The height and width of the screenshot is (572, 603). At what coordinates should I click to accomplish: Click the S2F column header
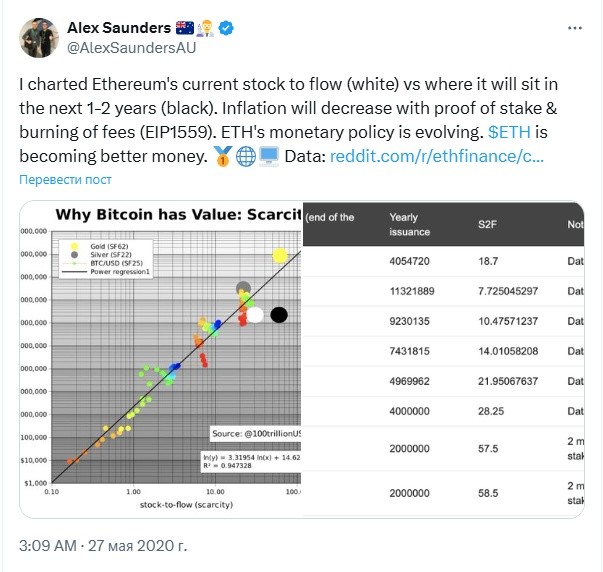pos(487,224)
